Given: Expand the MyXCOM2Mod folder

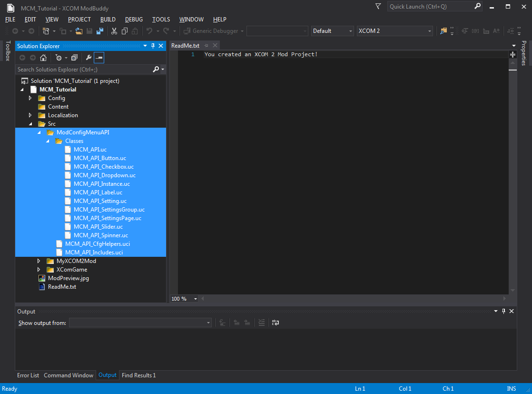Looking at the screenshot, I should (39, 261).
